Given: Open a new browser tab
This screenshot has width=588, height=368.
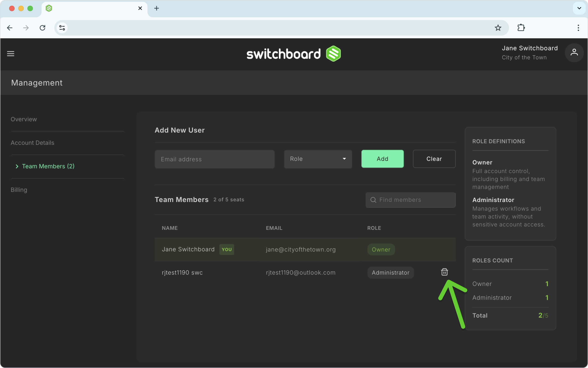Looking at the screenshot, I should (157, 8).
